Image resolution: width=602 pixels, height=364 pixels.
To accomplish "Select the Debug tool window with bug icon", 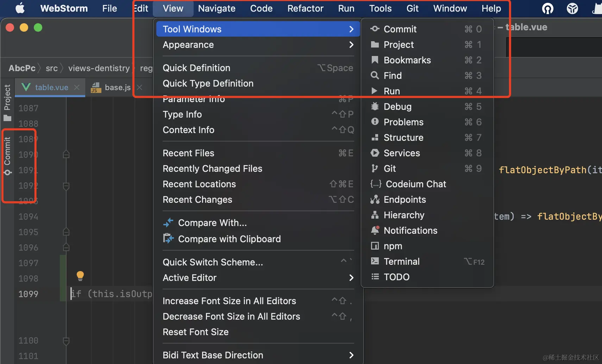I will [x=397, y=106].
